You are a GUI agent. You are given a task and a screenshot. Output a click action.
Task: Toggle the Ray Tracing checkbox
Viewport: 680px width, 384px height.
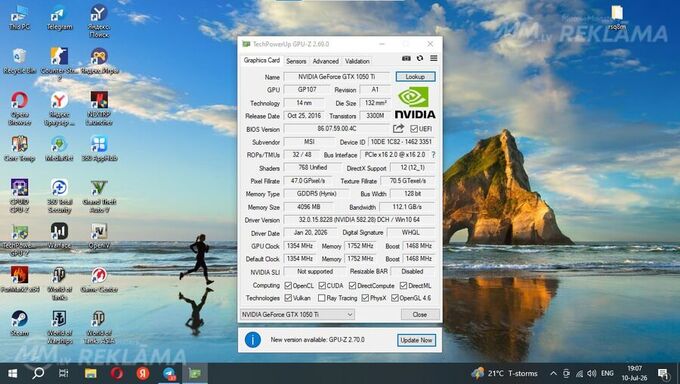click(x=321, y=298)
